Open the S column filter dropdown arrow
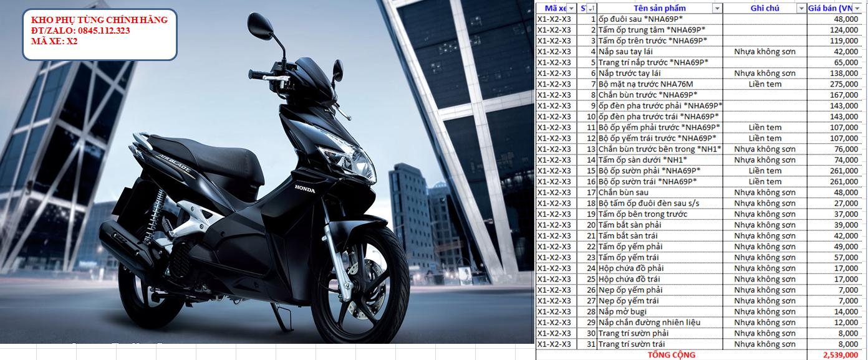The image size is (868, 360). pos(591,9)
